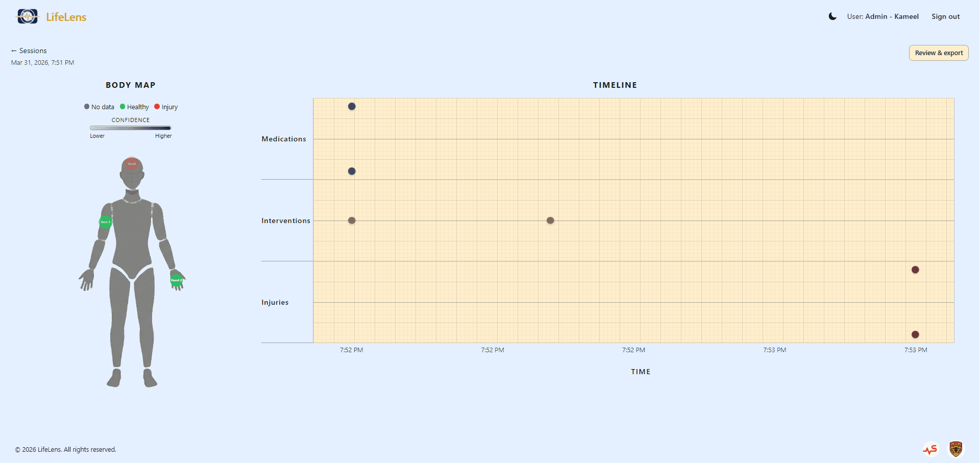This screenshot has height=463, width=980.
Task: Click the "Lower" confidence label
Action: (97, 136)
